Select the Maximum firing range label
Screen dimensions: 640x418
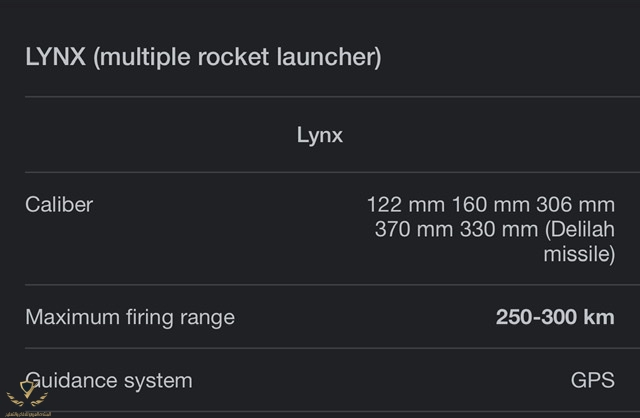coord(130,318)
